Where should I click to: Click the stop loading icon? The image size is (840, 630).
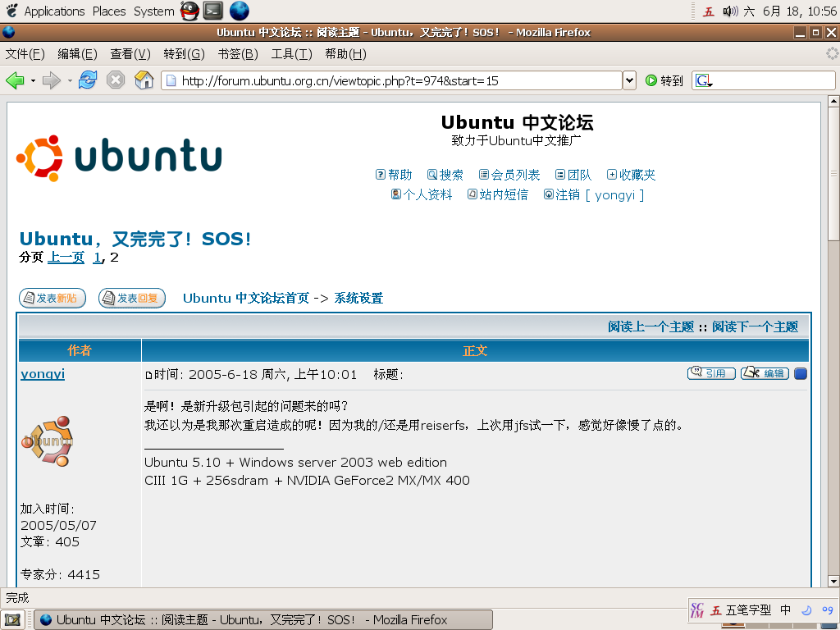(115, 80)
